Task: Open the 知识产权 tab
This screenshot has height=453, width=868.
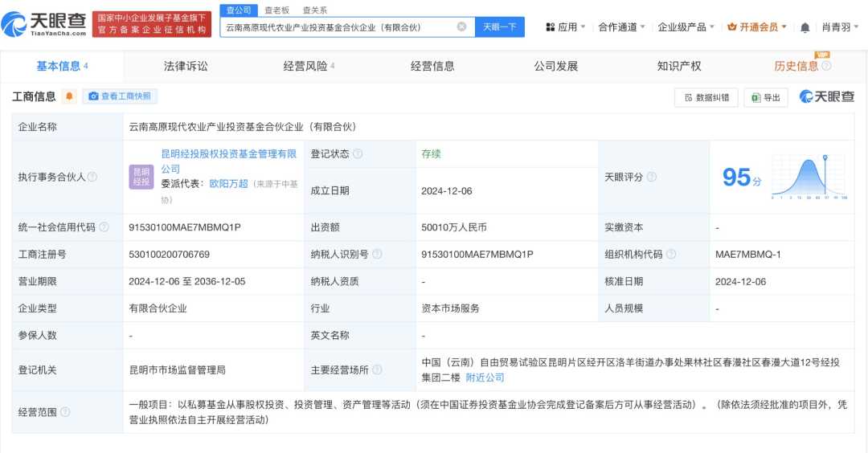Action: point(679,66)
